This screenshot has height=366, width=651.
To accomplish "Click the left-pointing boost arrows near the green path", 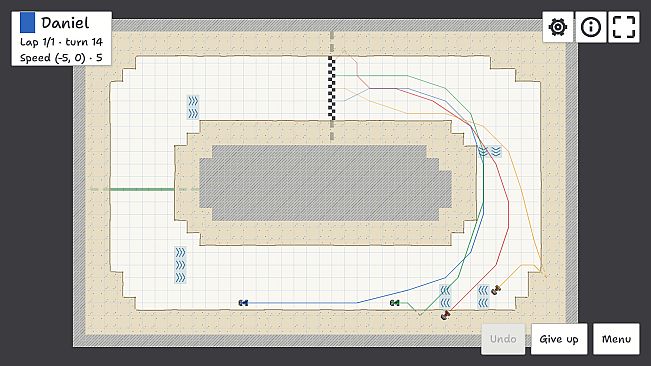I will click(x=445, y=296).
